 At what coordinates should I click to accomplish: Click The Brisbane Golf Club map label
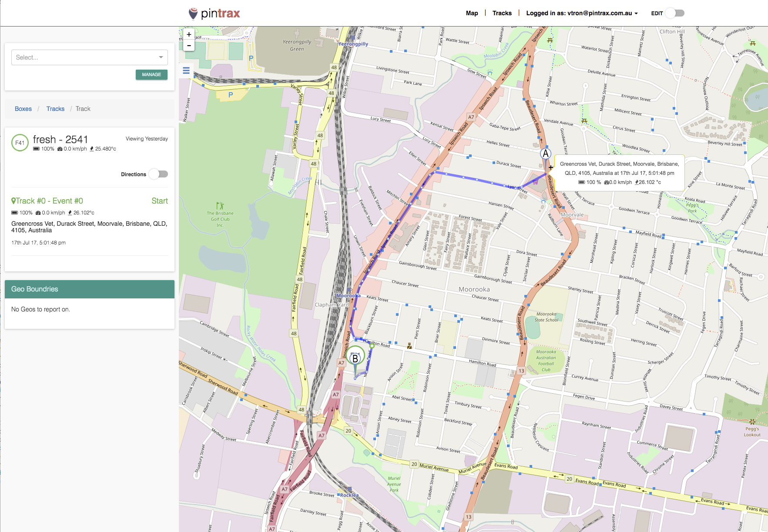coord(220,219)
